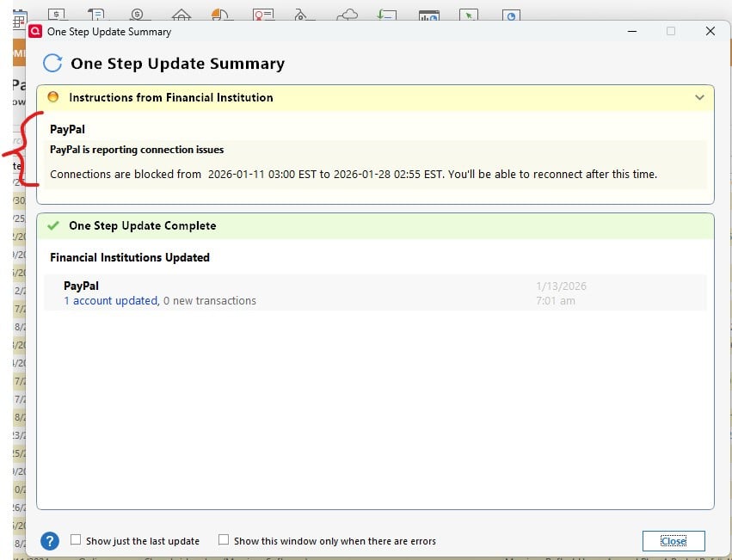Enable 'Show this window only when there are errors'
This screenshot has height=560, width=732.
click(x=224, y=540)
